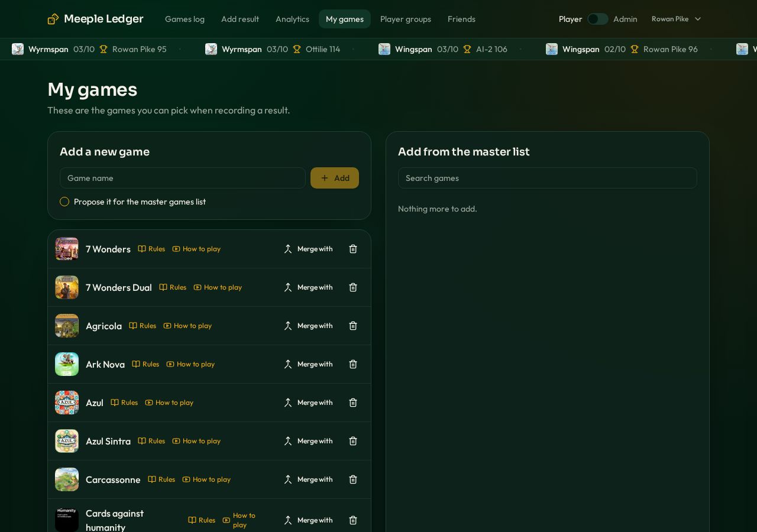The image size is (757, 532).
Task: Remove Ark Nova using trash icon
Action: pyautogui.click(x=353, y=364)
